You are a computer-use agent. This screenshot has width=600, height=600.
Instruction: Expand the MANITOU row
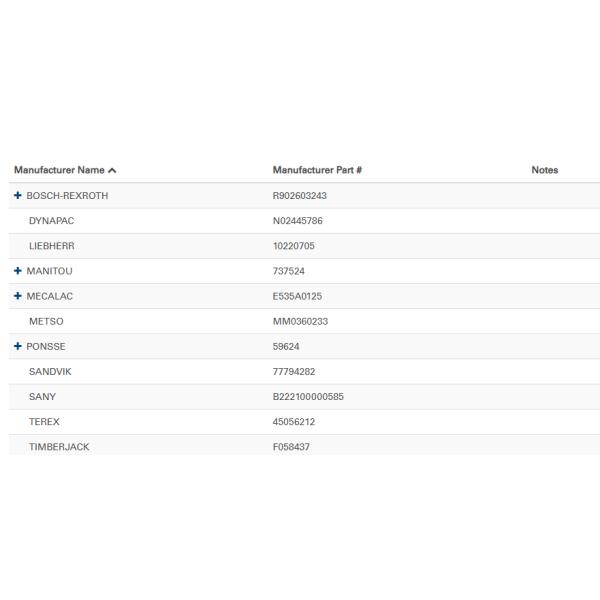click(x=17, y=271)
